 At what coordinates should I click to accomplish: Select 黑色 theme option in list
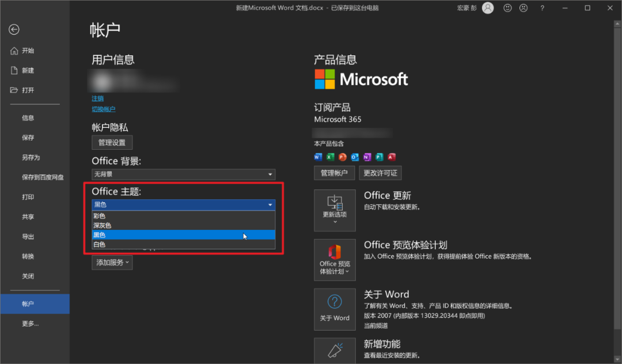184,235
